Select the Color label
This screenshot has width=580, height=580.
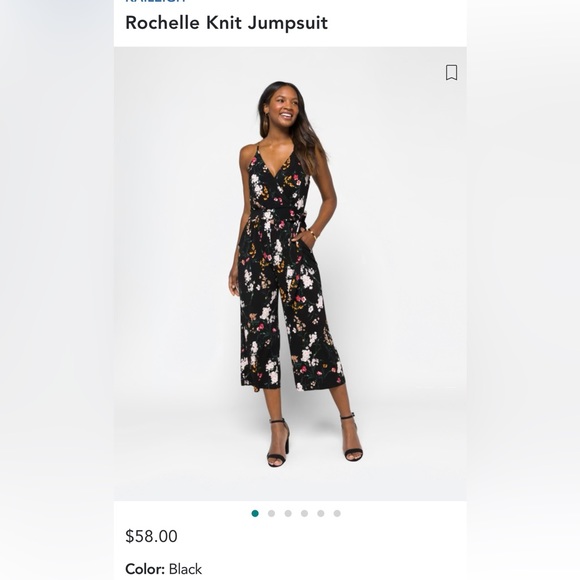[145, 569]
